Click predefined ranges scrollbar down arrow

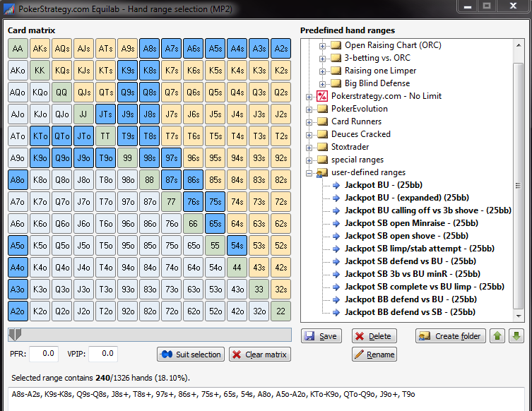point(519,316)
